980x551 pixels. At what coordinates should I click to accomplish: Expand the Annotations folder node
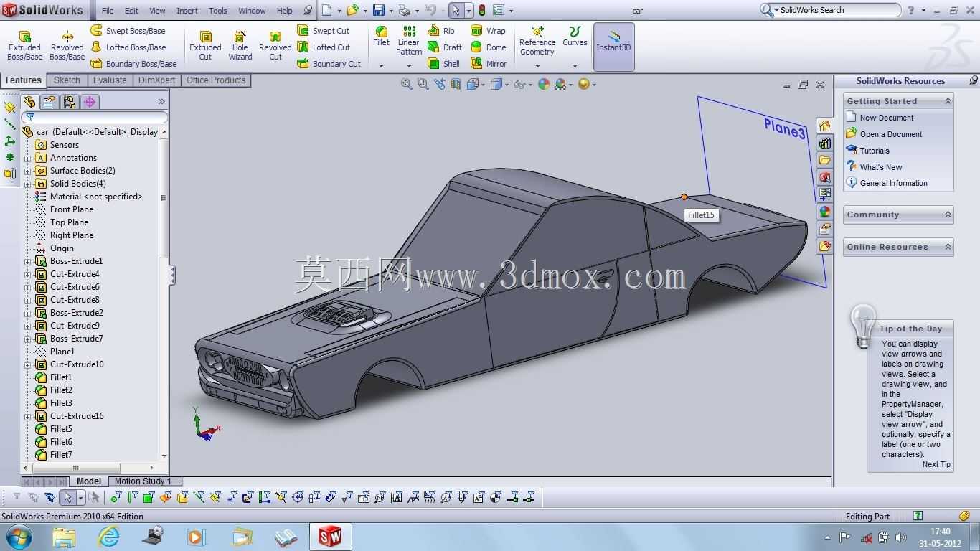coord(28,158)
